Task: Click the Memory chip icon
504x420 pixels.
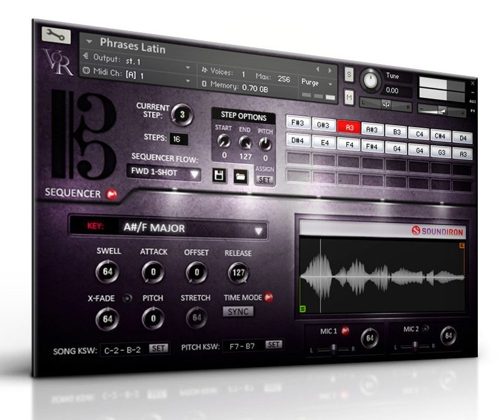Action: coord(204,84)
